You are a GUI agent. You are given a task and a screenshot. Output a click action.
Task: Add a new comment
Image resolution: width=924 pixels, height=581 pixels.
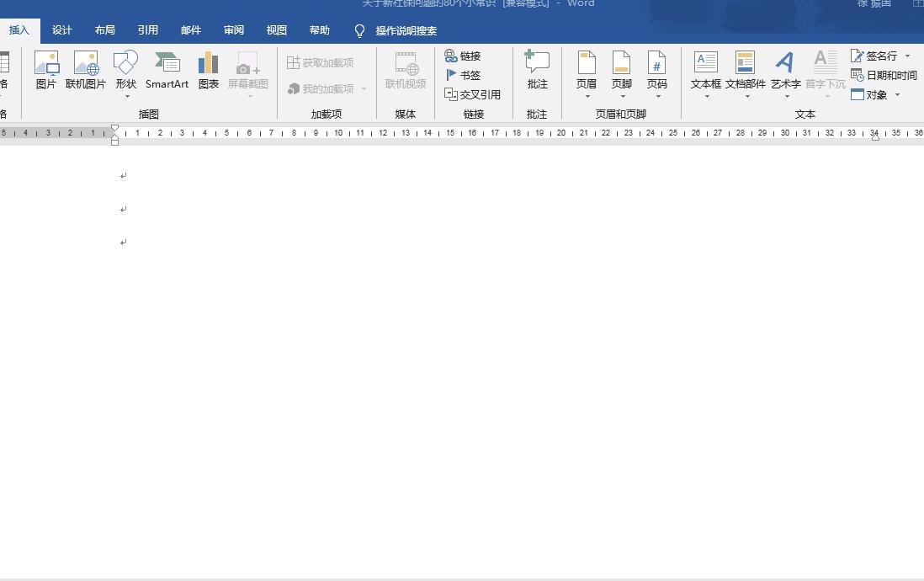[x=537, y=72]
